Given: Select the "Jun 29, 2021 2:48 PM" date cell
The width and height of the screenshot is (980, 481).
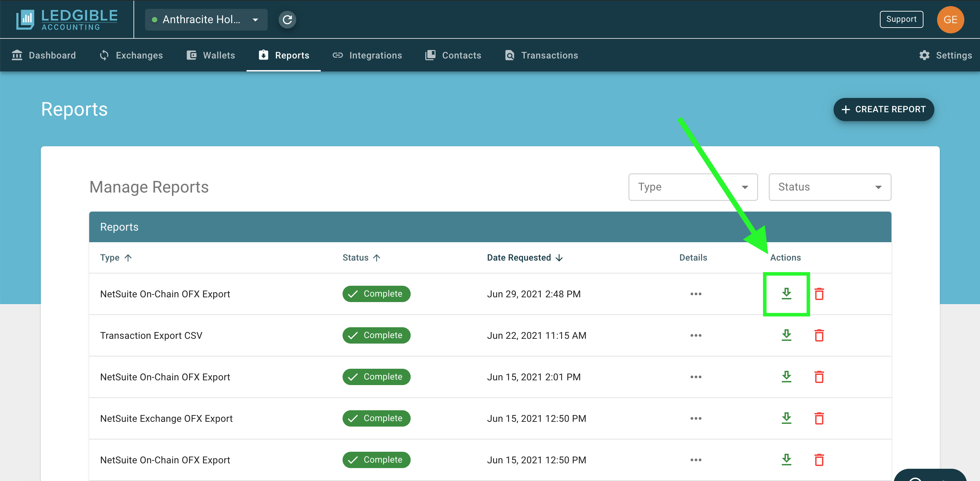Looking at the screenshot, I should pos(534,294).
